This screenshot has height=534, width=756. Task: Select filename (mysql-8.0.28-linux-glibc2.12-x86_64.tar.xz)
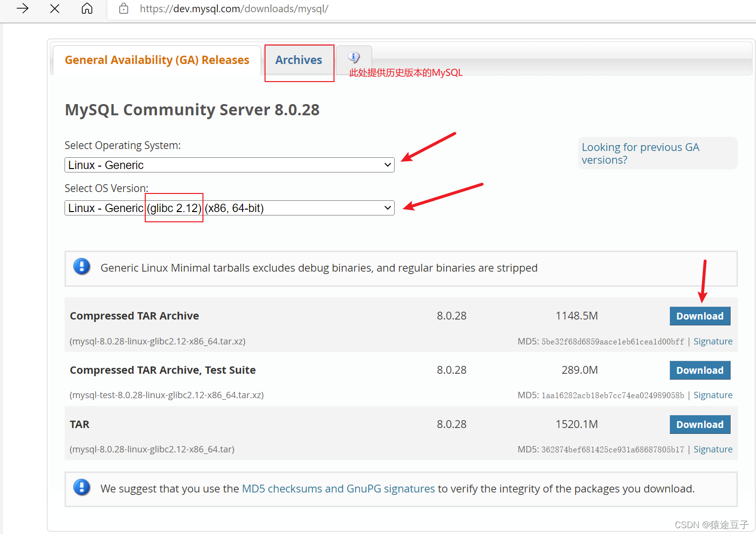tap(157, 342)
